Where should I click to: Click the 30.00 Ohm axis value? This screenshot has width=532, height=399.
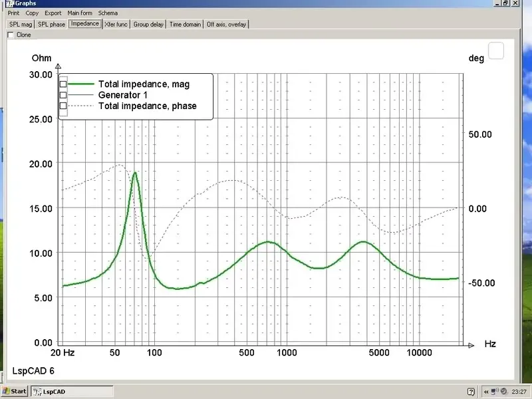41,74
